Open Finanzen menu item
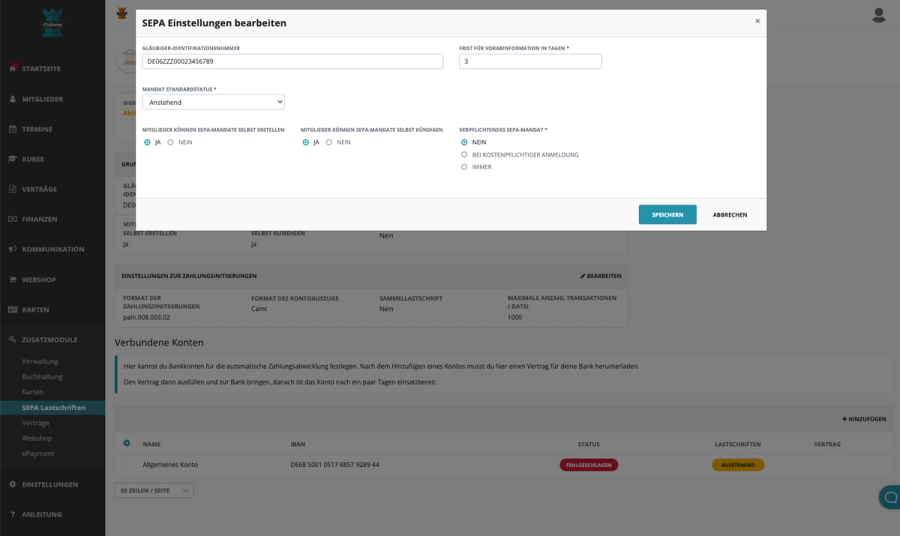 [40, 219]
